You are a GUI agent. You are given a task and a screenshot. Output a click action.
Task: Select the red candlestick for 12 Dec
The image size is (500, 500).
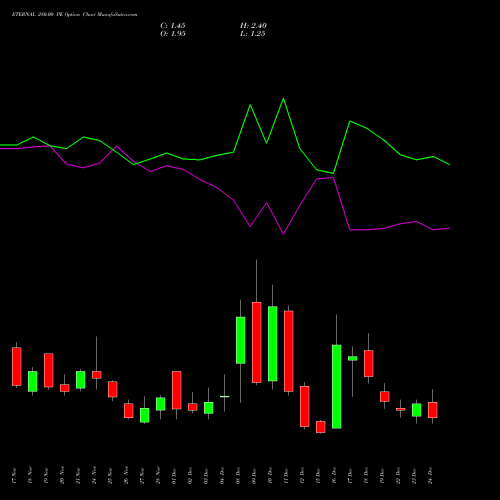[305, 406]
